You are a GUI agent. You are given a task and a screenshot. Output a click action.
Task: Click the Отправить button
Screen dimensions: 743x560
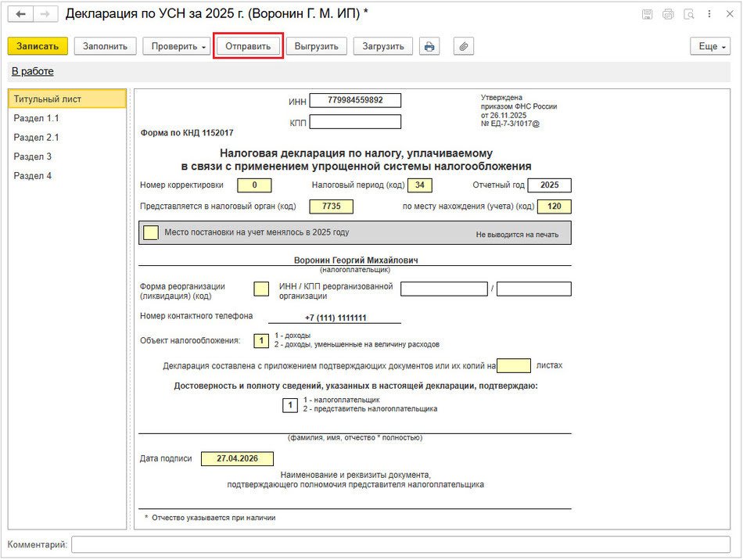248,46
